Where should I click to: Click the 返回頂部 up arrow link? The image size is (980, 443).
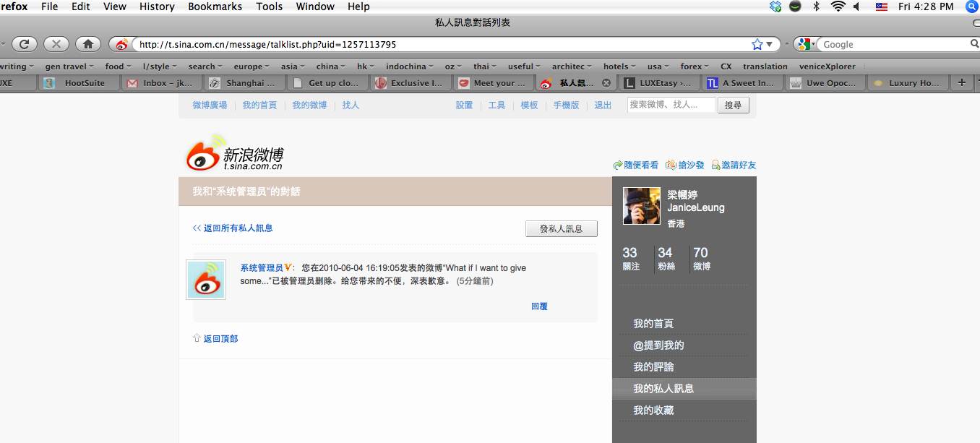point(215,338)
